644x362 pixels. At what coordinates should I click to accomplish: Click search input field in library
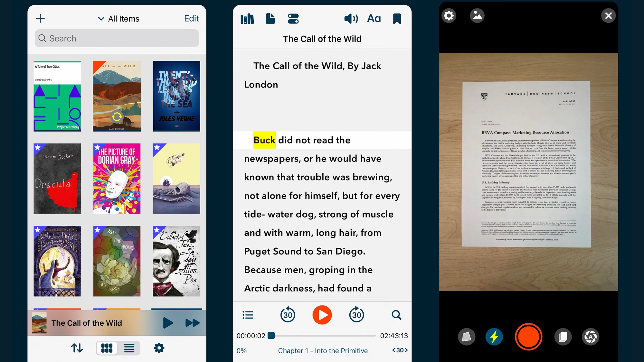(117, 38)
